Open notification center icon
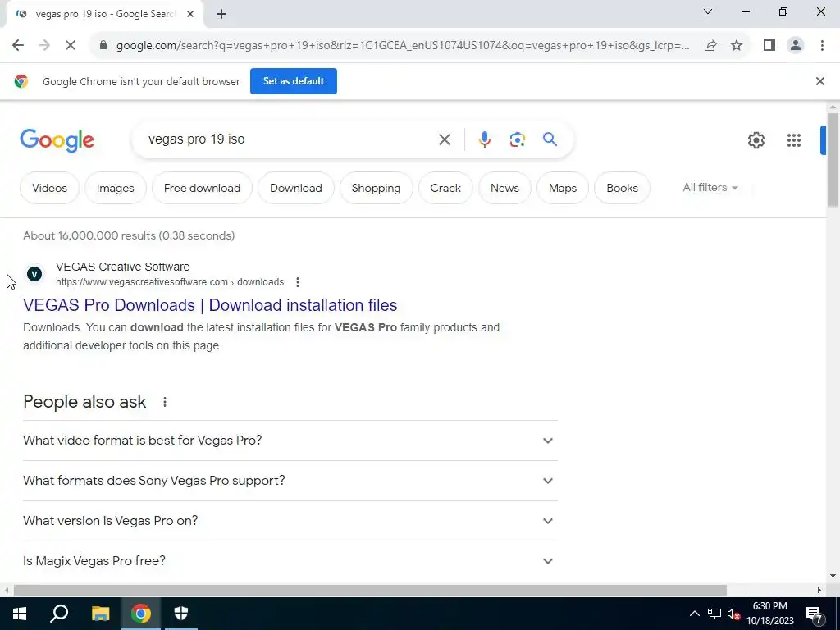The image size is (840, 630). pyautogui.click(x=815, y=614)
